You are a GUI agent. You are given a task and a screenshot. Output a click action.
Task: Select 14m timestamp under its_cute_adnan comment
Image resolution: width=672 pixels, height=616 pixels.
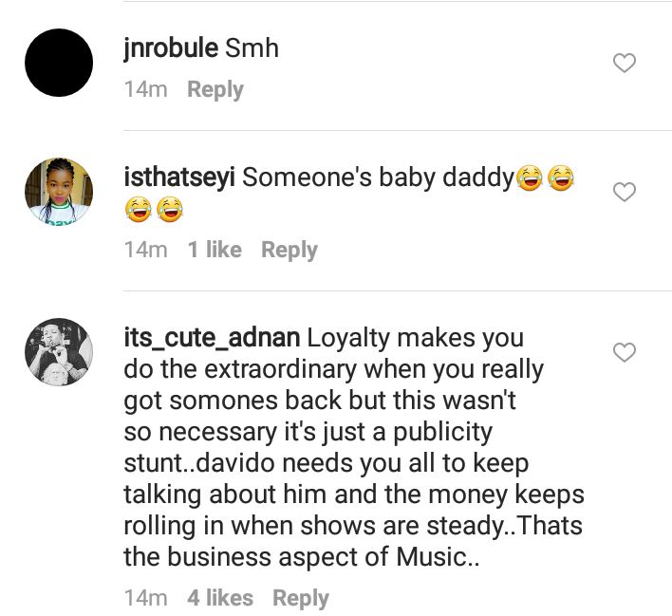(x=146, y=598)
